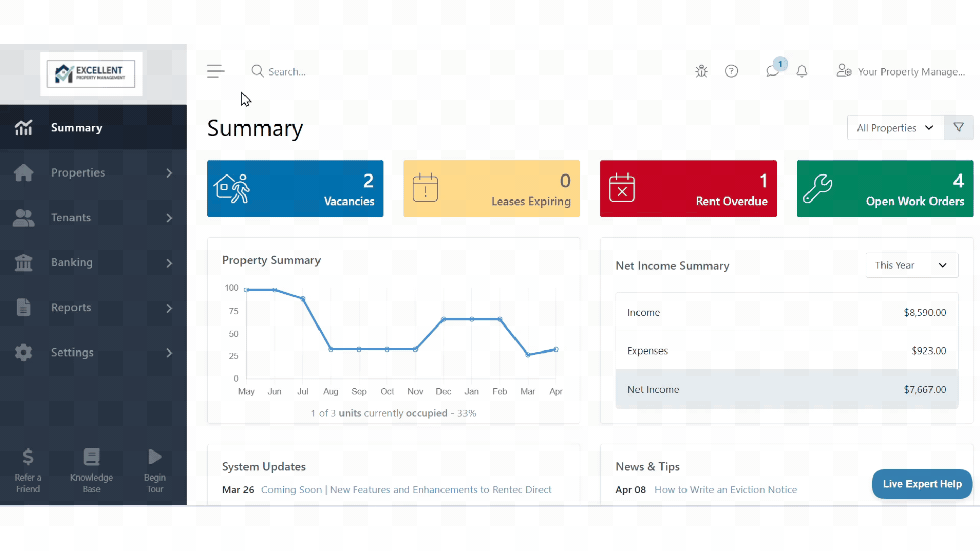Expand the Banking sidebar menu
The image size is (980, 551).
93,262
